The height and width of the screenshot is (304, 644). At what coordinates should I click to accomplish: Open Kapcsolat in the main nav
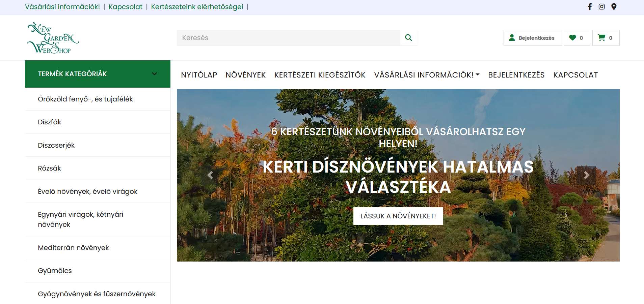pos(575,75)
